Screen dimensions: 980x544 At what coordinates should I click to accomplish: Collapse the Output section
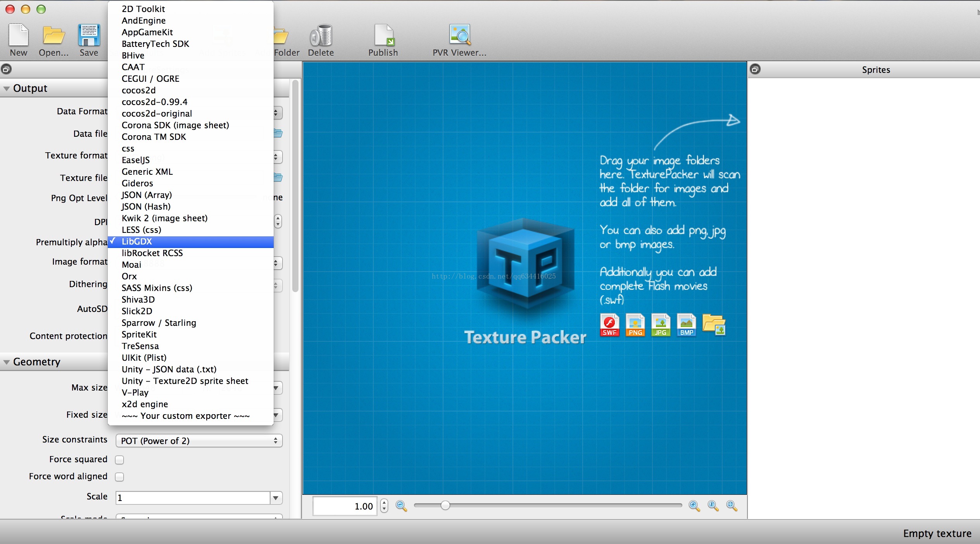pyautogui.click(x=7, y=89)
